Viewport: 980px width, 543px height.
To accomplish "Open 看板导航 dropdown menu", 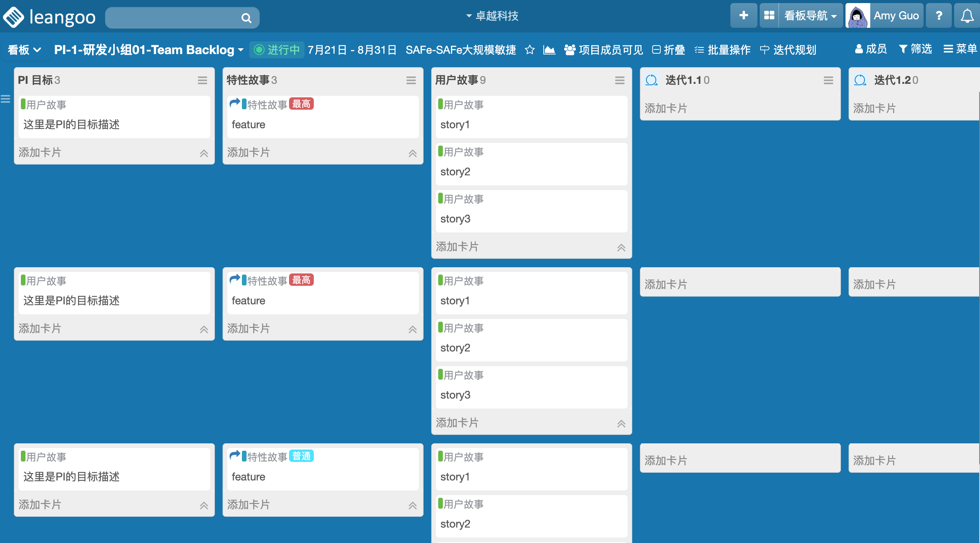I will pos(810,16).
